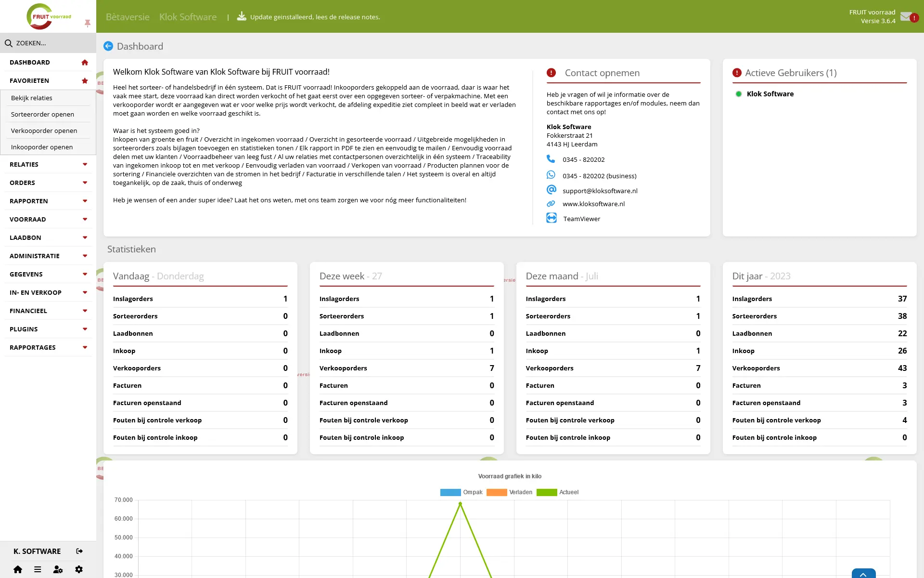Image resolution: width=924 pixels, height=578 pixels.
Task: Click the website link chain icon
Action: [x=551, y=204]
